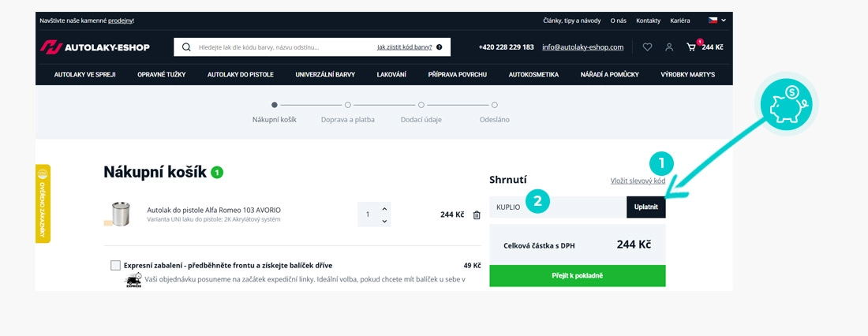The height and width of the screenshot is (336, 868).
Task: Select the Dodací údaje checkout step
Action: (421, 112)
